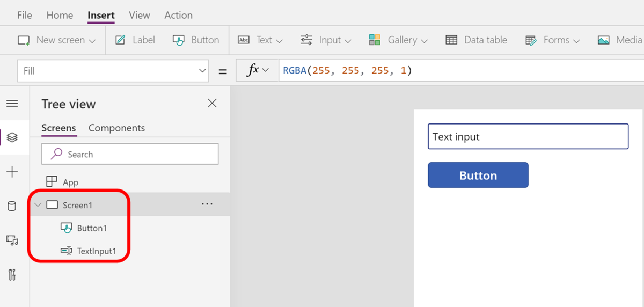Screen dimensions: 644x307
Task: Open the New screen dropdown
Action: pyautogui.click(x=57, y=40)
